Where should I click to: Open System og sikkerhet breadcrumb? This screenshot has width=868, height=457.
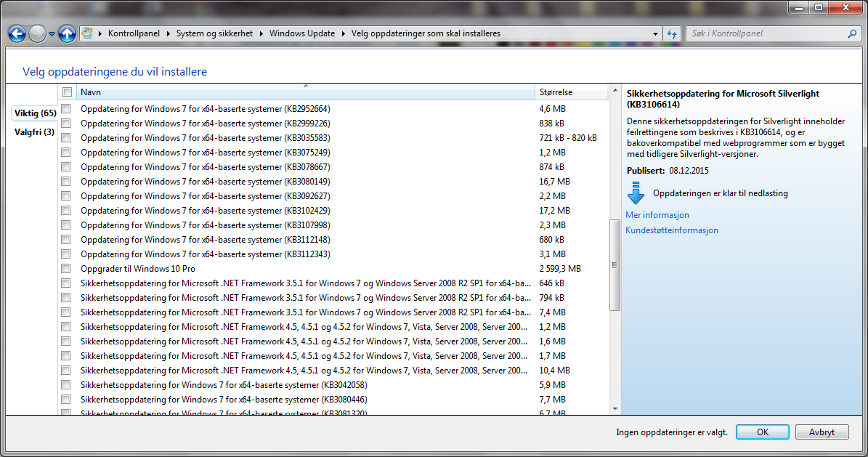(x=214, y=33)
